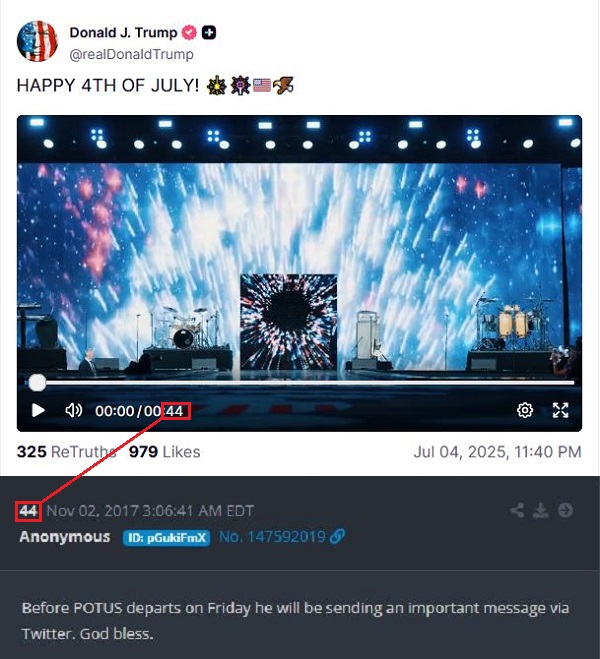
Task: Click the pink verified badge icon
Action: pos(189,32)
